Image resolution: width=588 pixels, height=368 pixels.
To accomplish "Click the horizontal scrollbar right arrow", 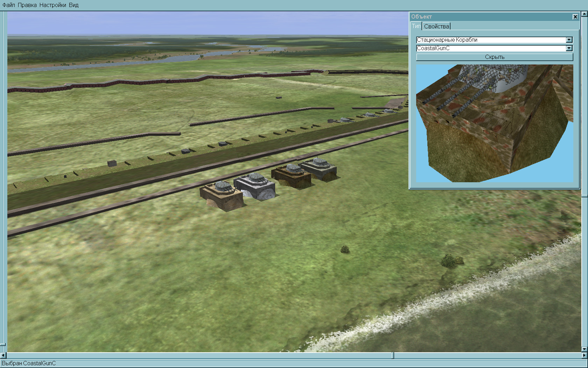I will 584,355.
